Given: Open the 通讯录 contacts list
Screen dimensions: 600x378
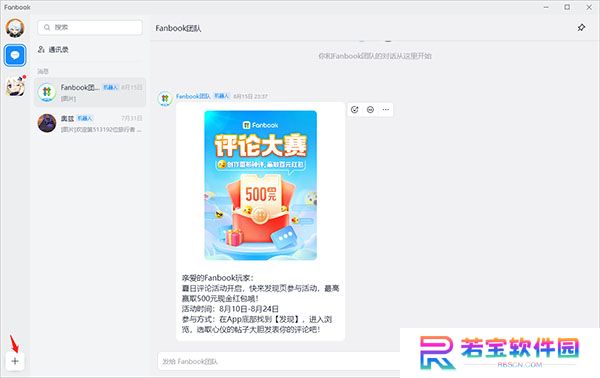Looking at the screenshot, I should click(53, 49).
